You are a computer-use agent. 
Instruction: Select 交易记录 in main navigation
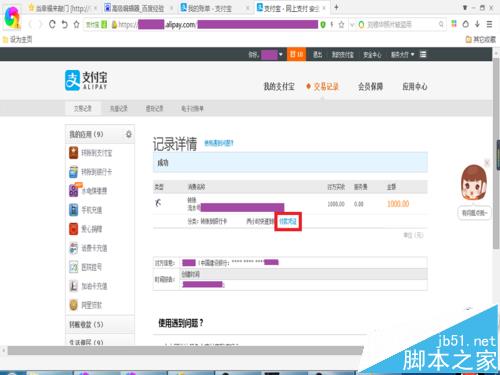point(326,87)
